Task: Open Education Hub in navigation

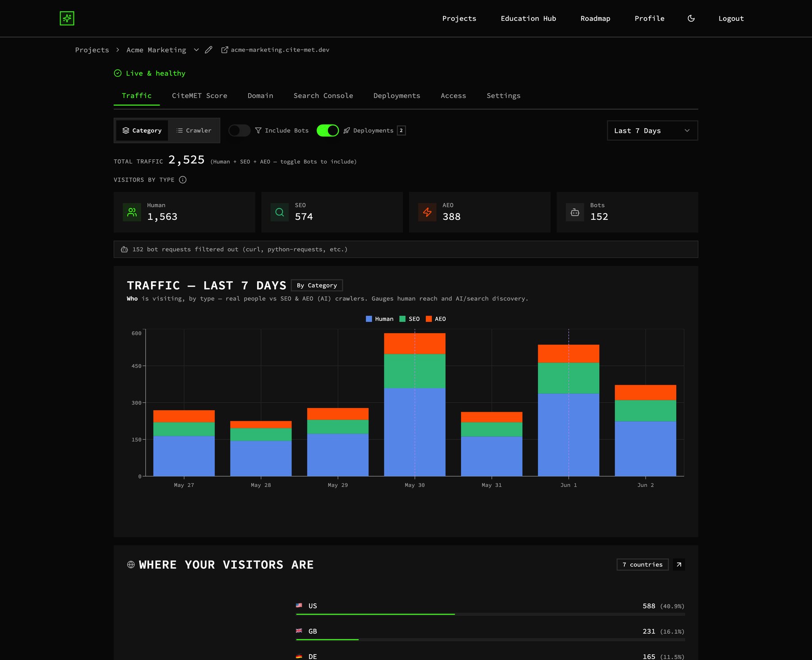Action: point(528,19)
